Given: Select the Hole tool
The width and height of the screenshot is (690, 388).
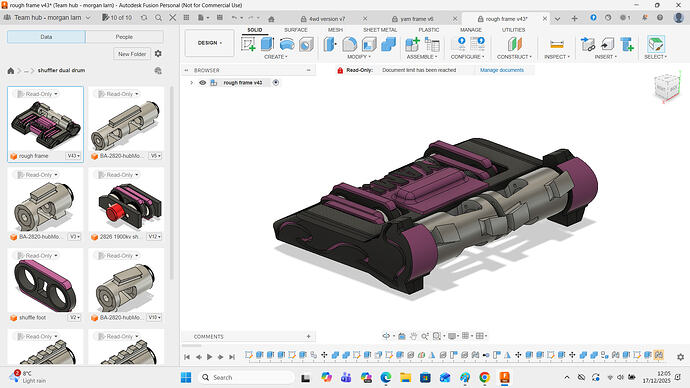Looking at the screenshot, I should pyautogui.click(x=306, y=44).
